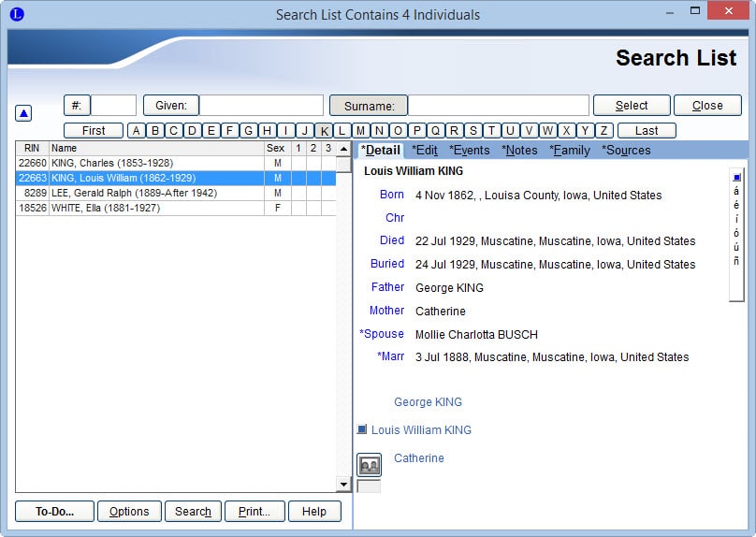Click the Search button
The height and width of the screenshot is (537, 756).
pos(193,512)
